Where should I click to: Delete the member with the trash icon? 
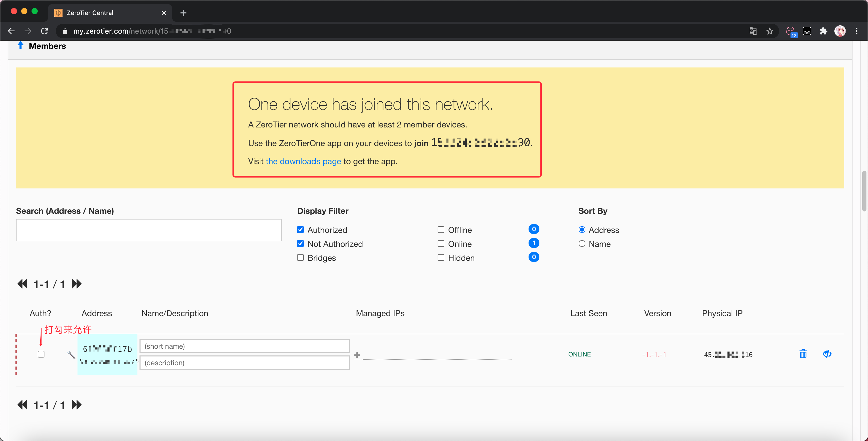tap(803, 354)
